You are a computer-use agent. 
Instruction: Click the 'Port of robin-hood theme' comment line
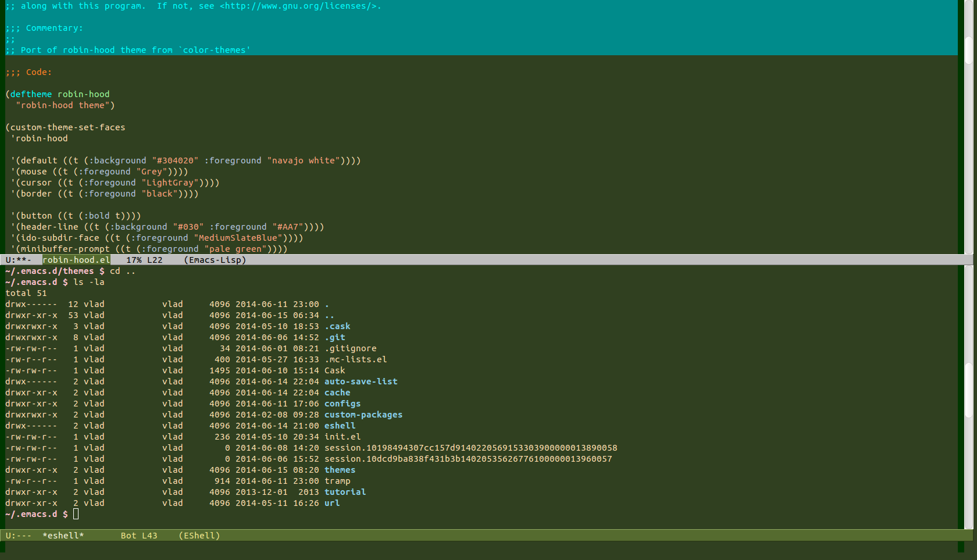click(128, 50)
